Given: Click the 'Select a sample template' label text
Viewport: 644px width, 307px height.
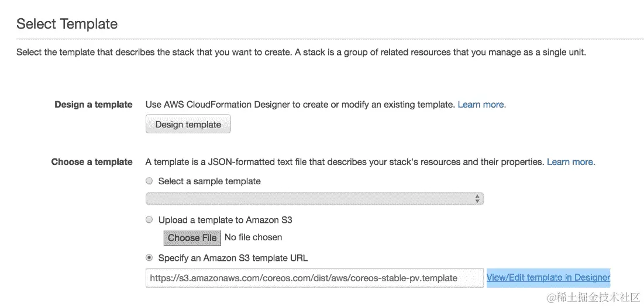Looking at the screenshot, I should pos(209,181).
